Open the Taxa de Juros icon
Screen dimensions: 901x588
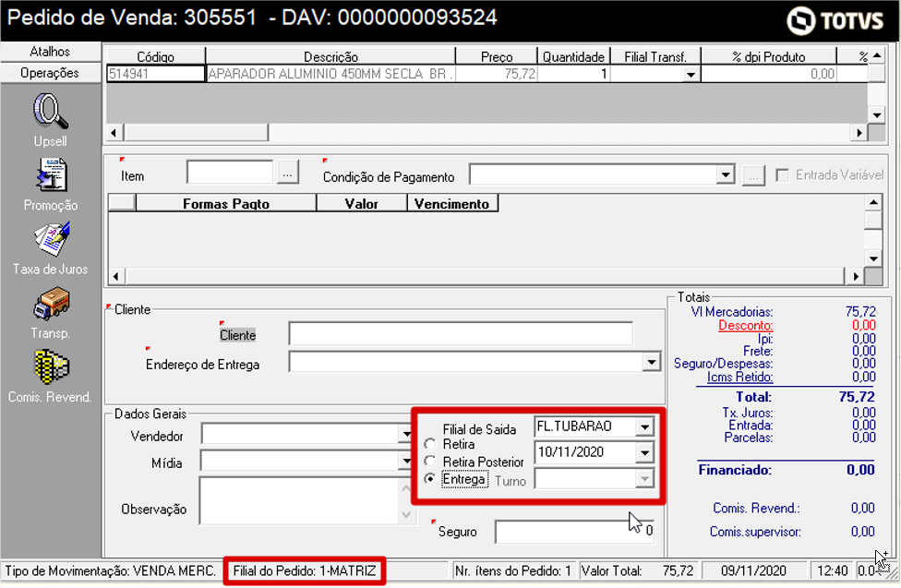tap(51, 238)
